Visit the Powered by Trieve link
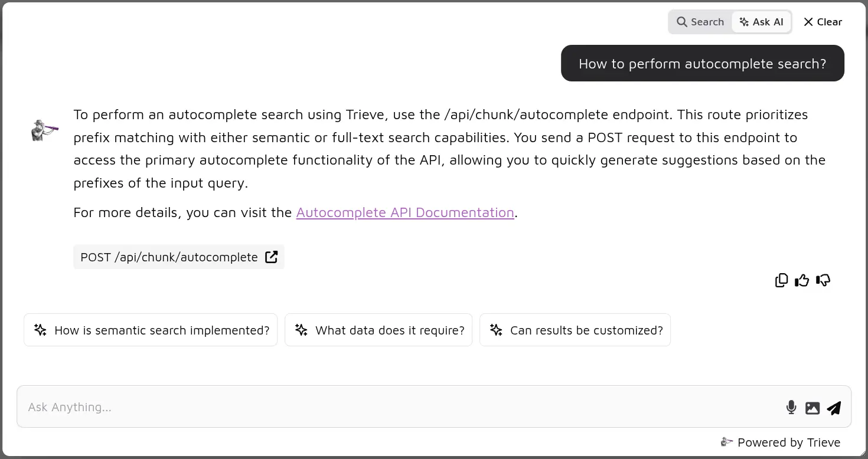The width and height of the screenshot is (868, 459). [781, 442]
